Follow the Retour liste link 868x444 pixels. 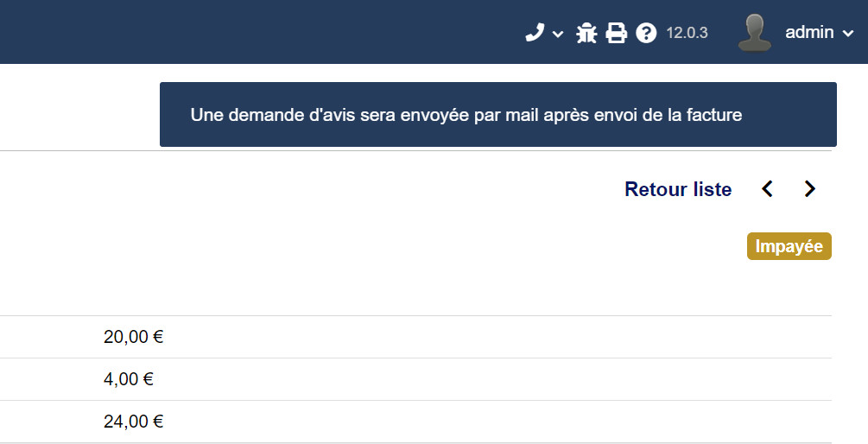(x=678, y=189)
